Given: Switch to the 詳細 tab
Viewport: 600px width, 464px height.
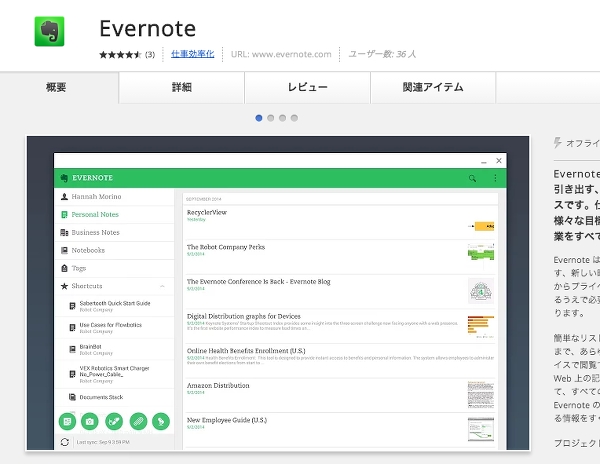Looking at the screenshot, I should click(x=182, y=88).
